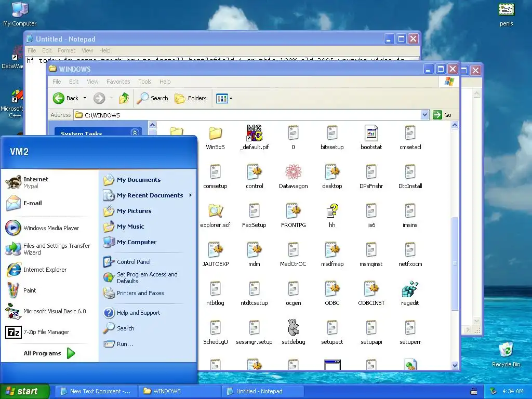Open the Recycle Bin desktop icon

(506, 354)
